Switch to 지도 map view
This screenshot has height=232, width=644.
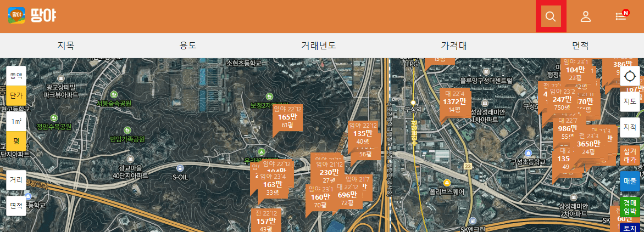click(x=630, y=101)
